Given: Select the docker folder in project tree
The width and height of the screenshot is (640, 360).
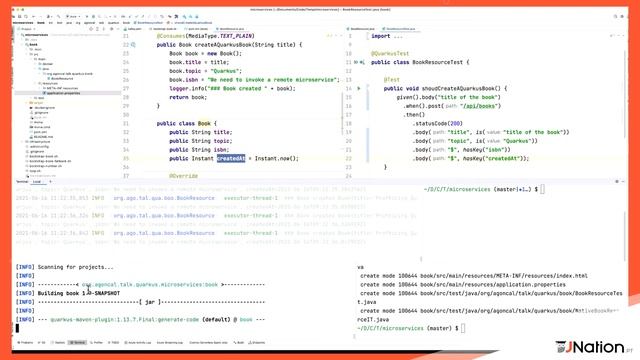Looking at the screenshot, I should click(47, 64).
